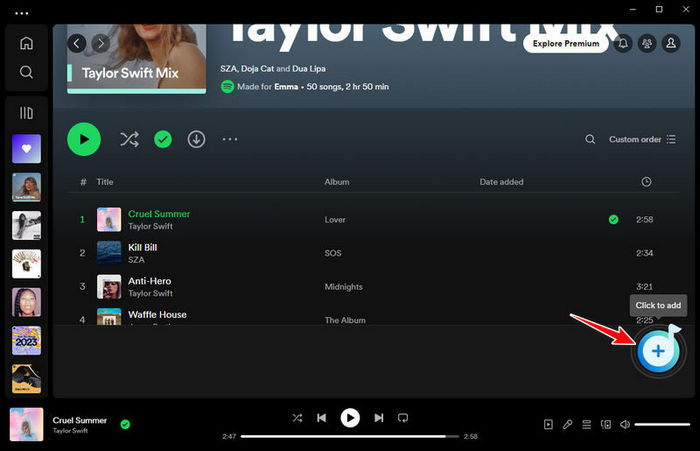Select the Waffle House track
This screenshot has width=700, height=451.
157,314
